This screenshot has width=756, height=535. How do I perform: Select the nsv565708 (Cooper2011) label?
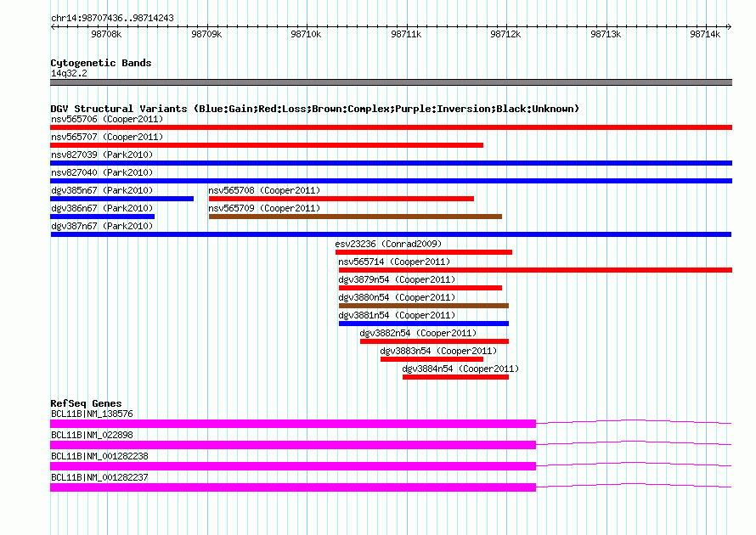tap(264, 190)
